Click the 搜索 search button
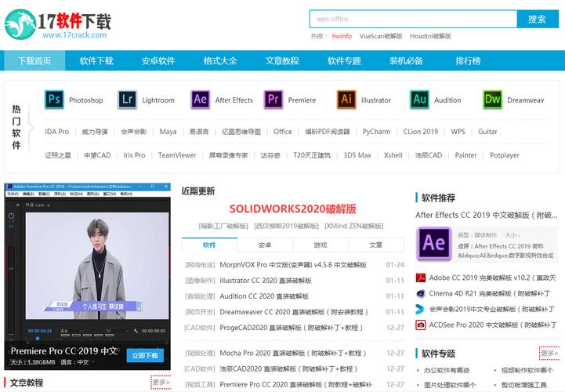This screenshot has width=565, height=392. click(538, 19)
